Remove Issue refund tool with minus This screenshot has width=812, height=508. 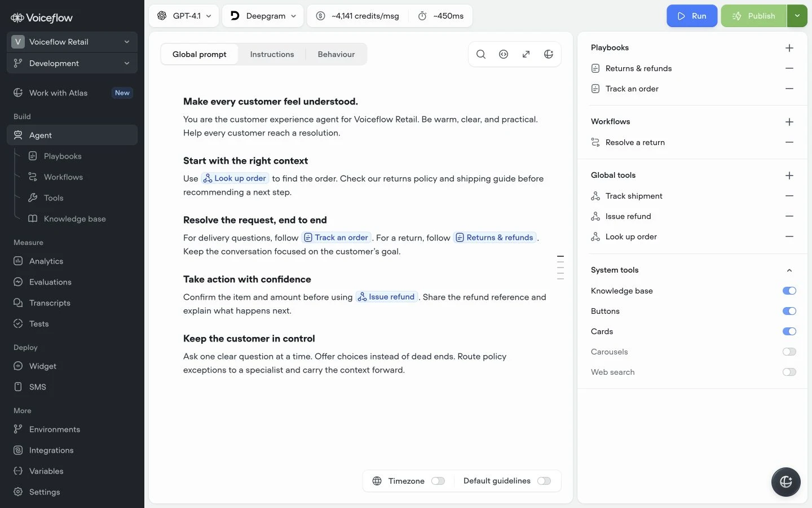[789, 216]
